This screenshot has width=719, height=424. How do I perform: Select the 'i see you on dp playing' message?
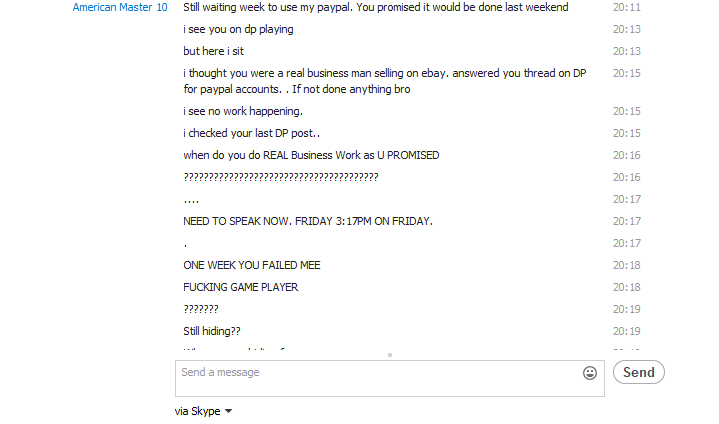[x=238, y=30]
